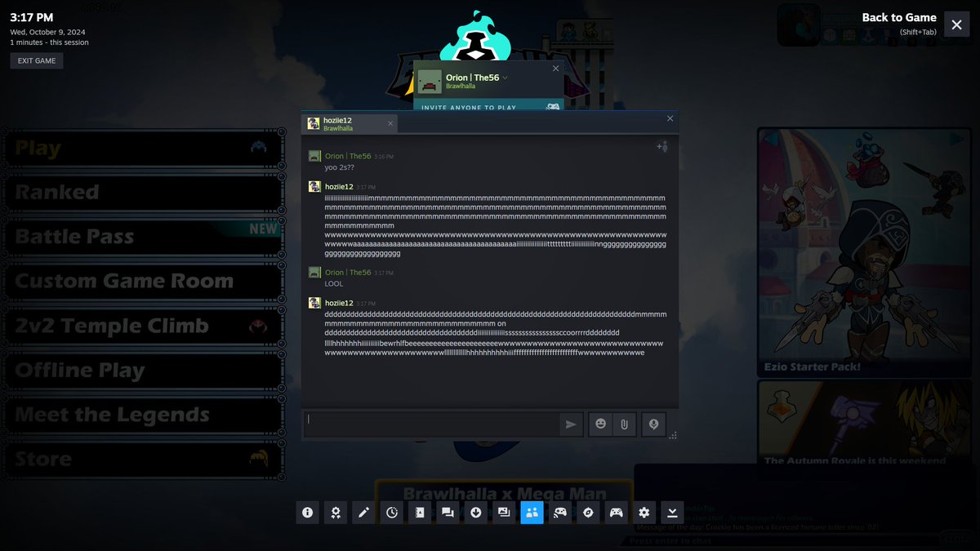The width and height of the screenshot is (980, 551).
Task: Click Back to Game
Action: click(899, 17)
